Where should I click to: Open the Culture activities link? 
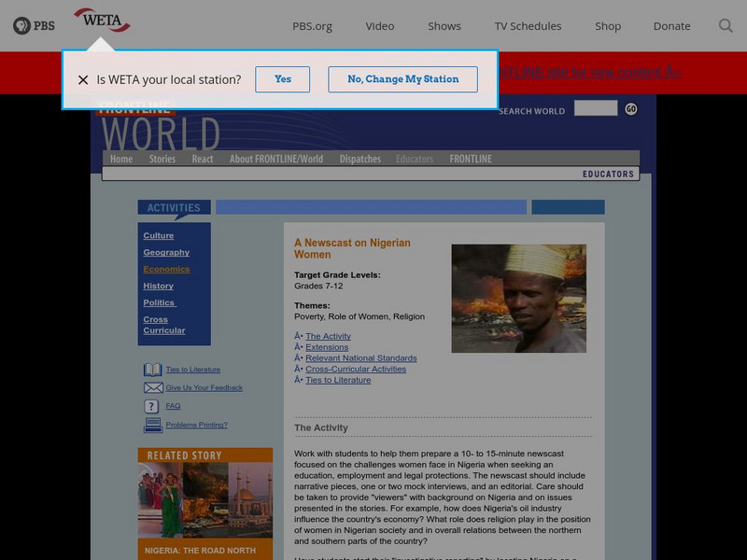pyautogui.click(x=159, y=236)
